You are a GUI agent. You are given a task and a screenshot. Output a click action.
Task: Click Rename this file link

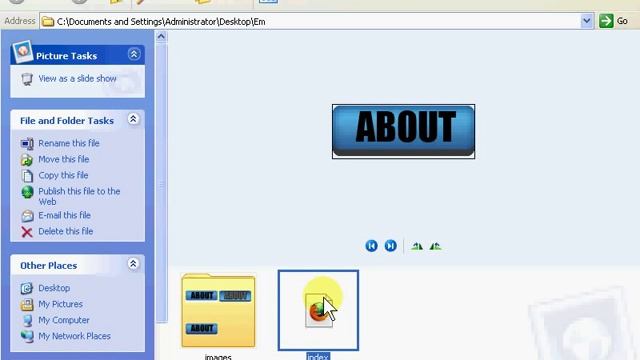69,143
